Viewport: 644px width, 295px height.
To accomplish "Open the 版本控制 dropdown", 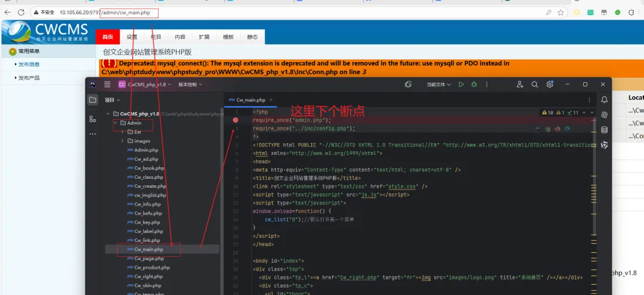I will click(190, 85).
